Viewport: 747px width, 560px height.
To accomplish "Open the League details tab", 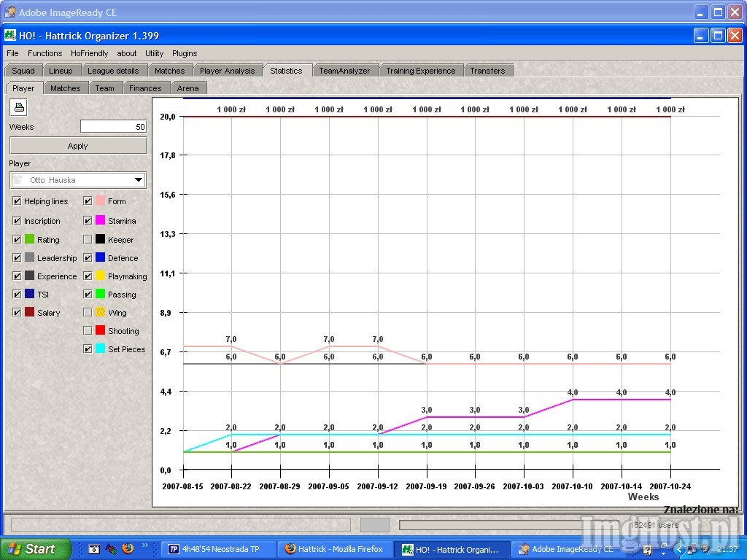I will (x=113, y=71).
